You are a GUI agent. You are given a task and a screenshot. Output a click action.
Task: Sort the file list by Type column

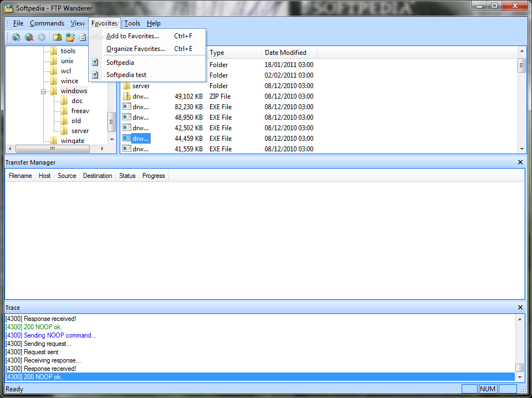click(234, 53)
